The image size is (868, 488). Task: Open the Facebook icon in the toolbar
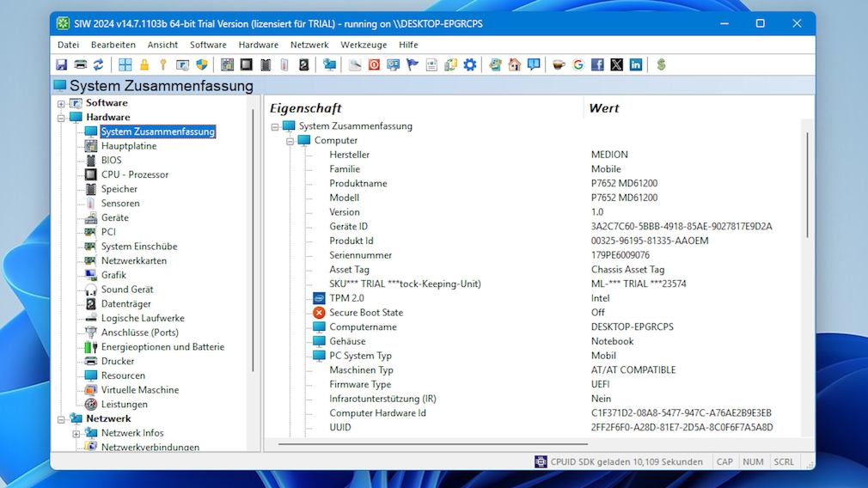tap(597, 64)
